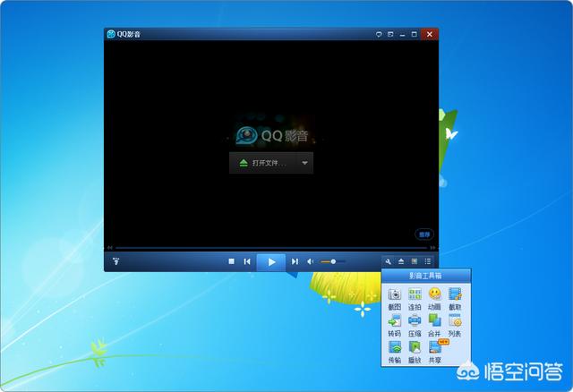Click the large Play button

(x=271, y=262)
